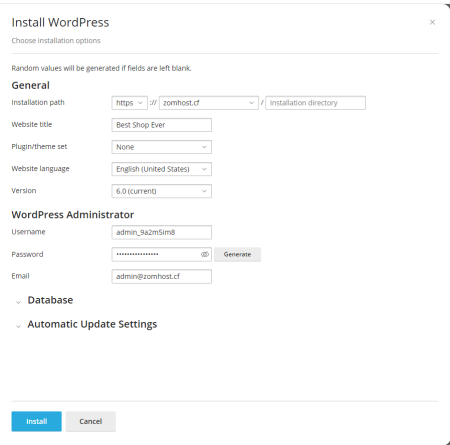
Task: Click the Website title field
Action: click(x=162, y=125)
